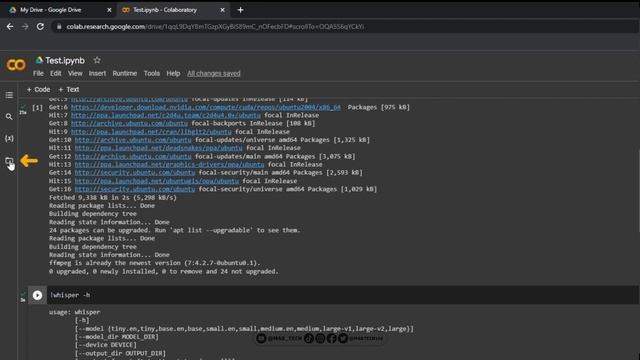Click the site lock icon in address bar
The image size is (640, 360).
[x=59, y=27]
